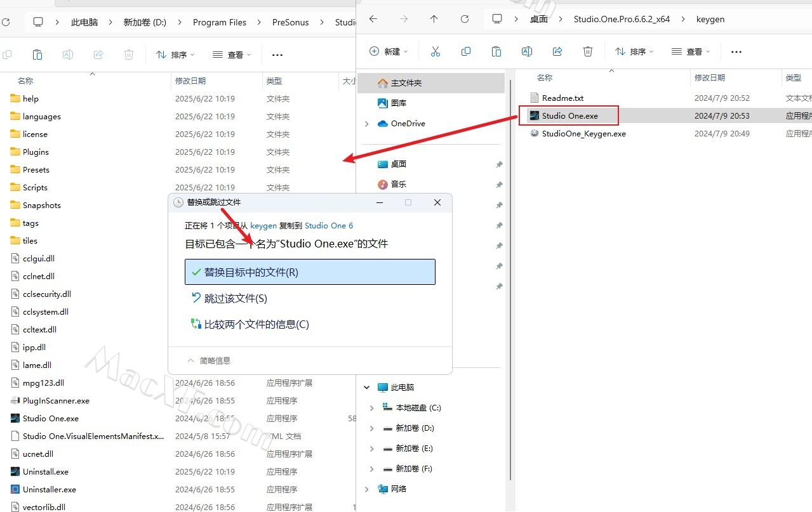Open the chevron after Program Files breadcrumb
This screenshot has width=812, height=512.
[x=260, y=22]
